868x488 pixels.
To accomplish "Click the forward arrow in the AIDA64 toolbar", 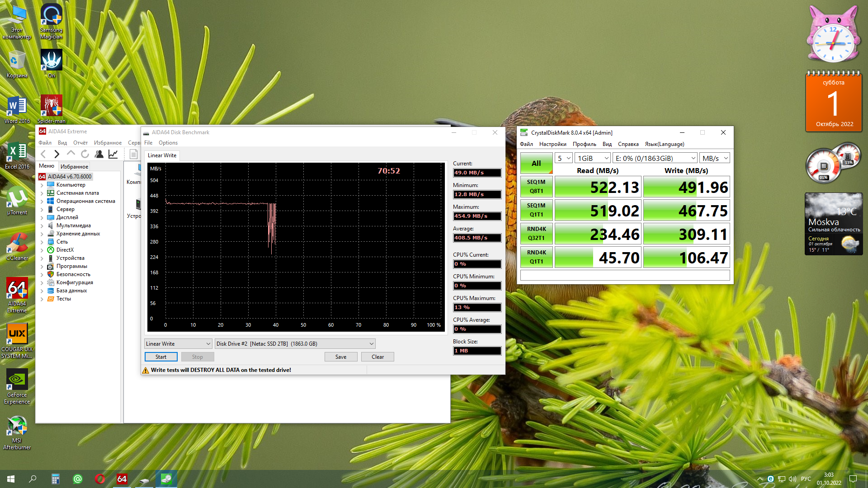I will pos(57,155).
